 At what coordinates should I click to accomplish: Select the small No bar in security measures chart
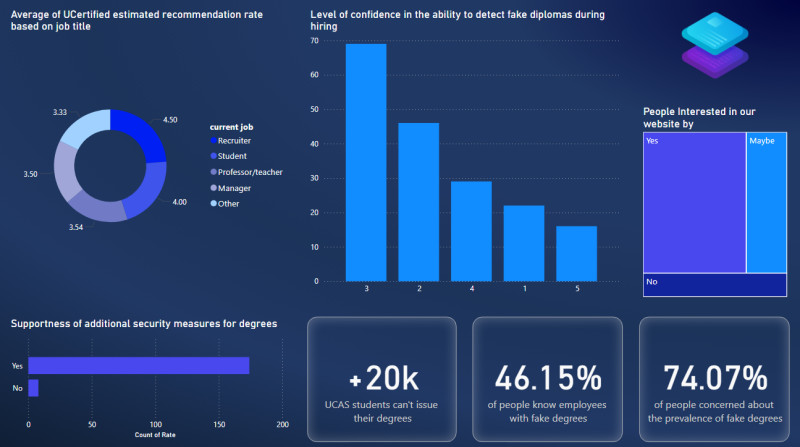[x=33, y=387]
